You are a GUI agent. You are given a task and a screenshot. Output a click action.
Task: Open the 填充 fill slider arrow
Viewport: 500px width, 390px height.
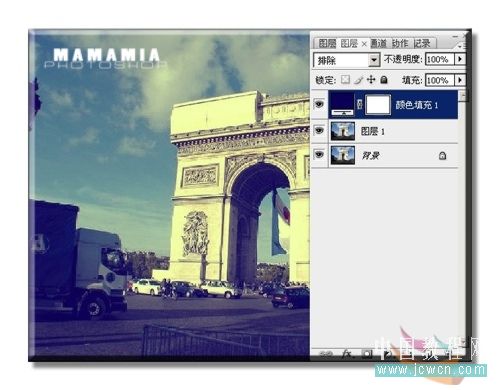tap(460, 80)
